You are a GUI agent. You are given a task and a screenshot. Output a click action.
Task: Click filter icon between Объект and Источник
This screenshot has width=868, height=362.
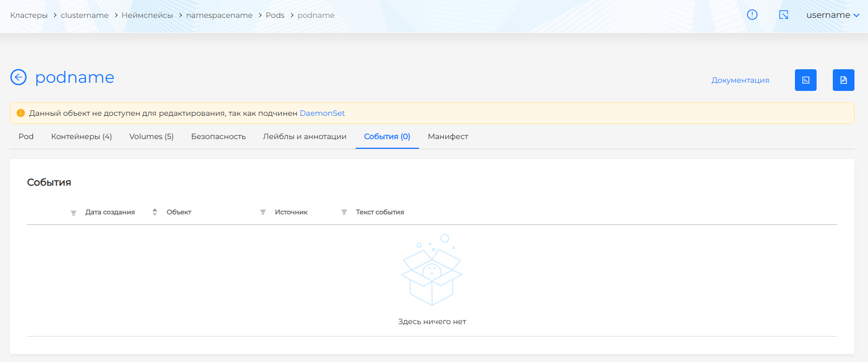(263, 212)
